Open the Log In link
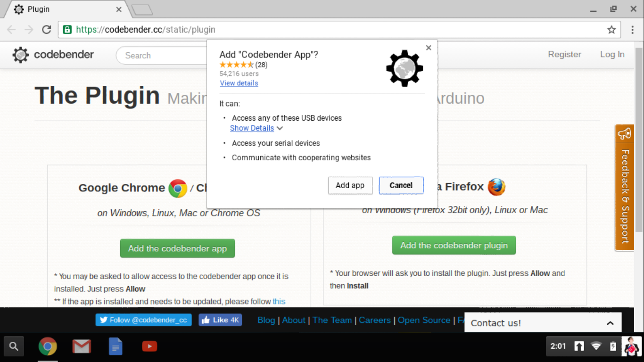 point(612,54)
